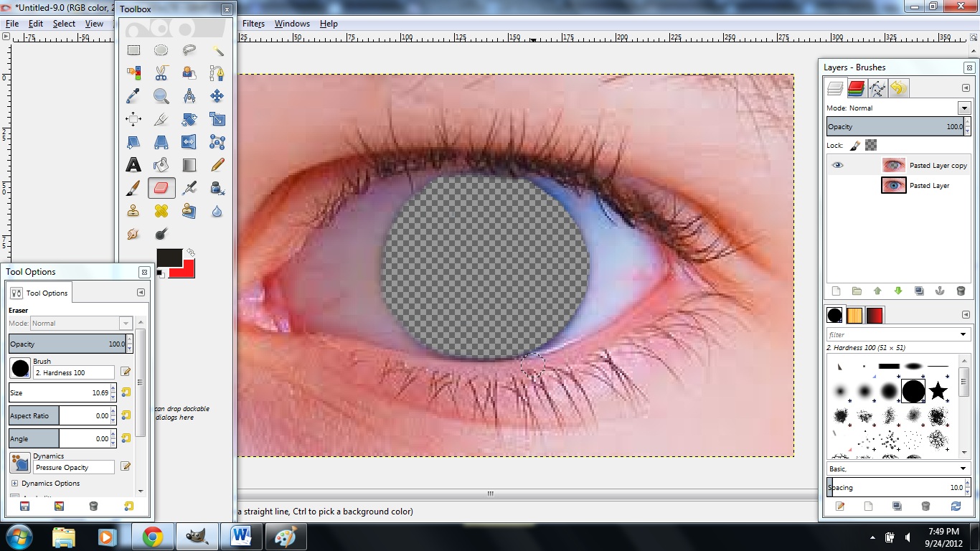Switch to the Channels tab
Viewport: 980px width, 551px height.
coord(856,88)
